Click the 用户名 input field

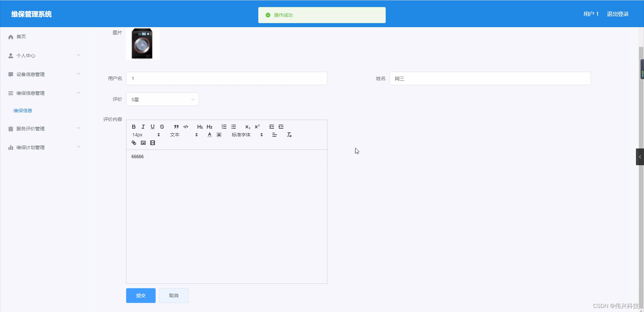point(226,78)
